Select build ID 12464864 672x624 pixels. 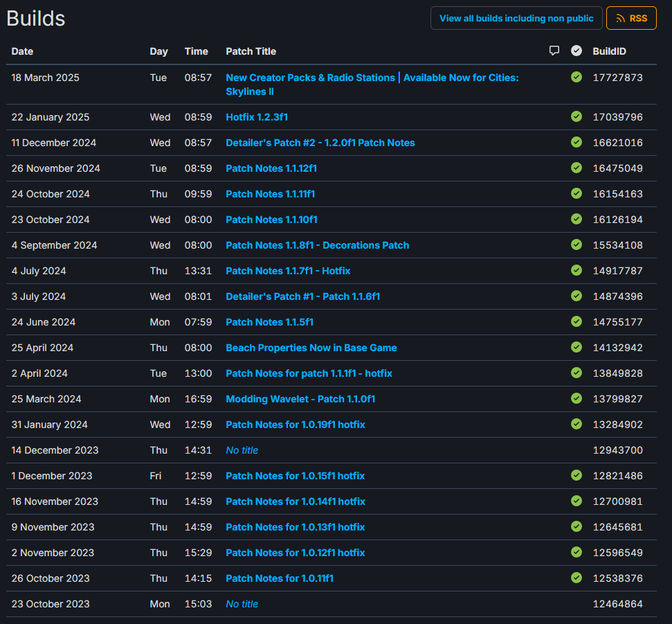[x=617, y=605]
